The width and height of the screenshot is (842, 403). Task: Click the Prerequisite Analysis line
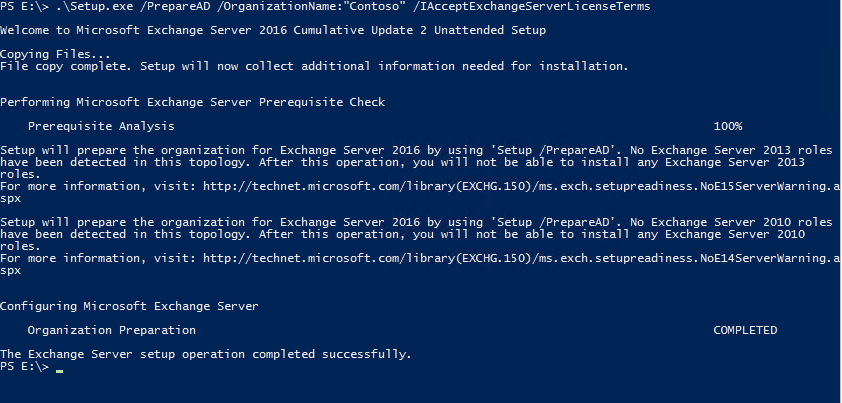pos(101,126)
